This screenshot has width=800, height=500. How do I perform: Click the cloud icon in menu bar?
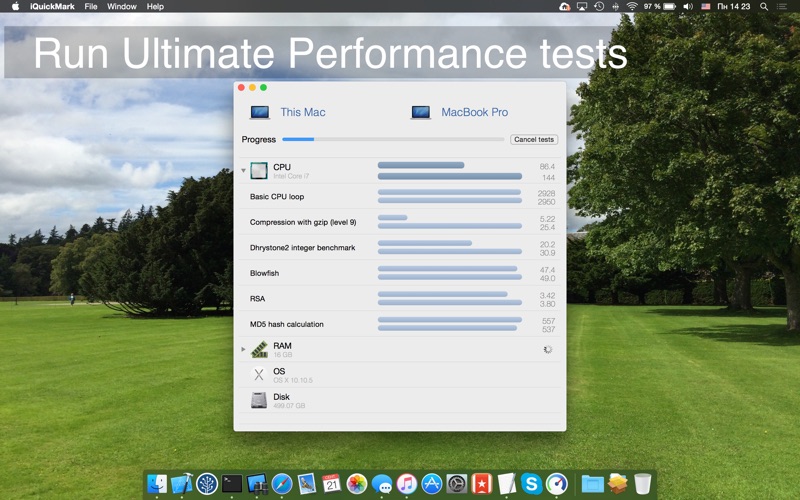[564, 6]
